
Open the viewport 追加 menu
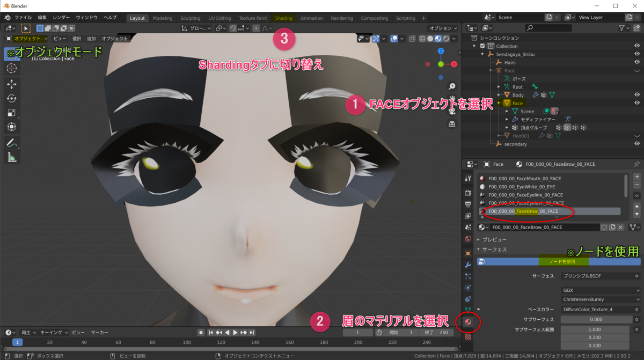pyautogui.click(x=91, y=39)
